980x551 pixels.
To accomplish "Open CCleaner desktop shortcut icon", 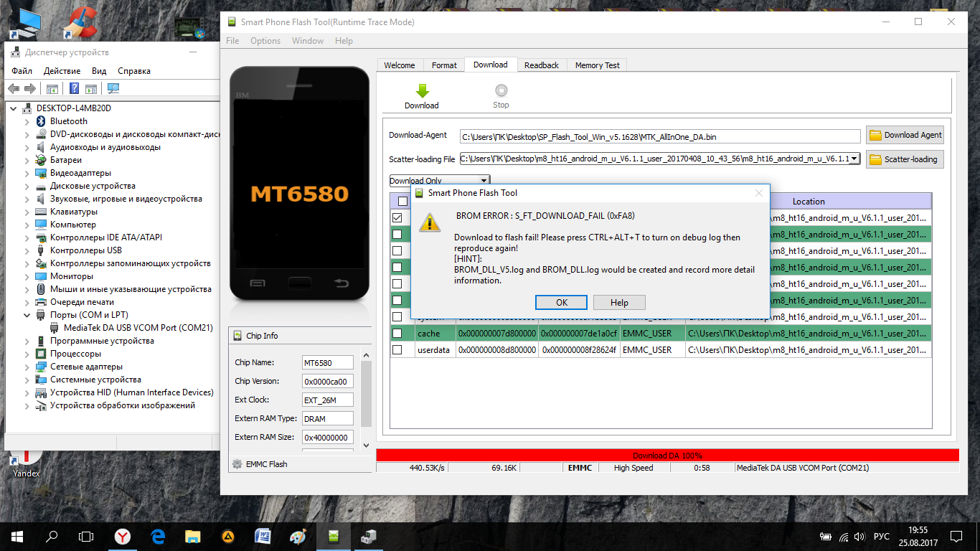I will (80, 23).
